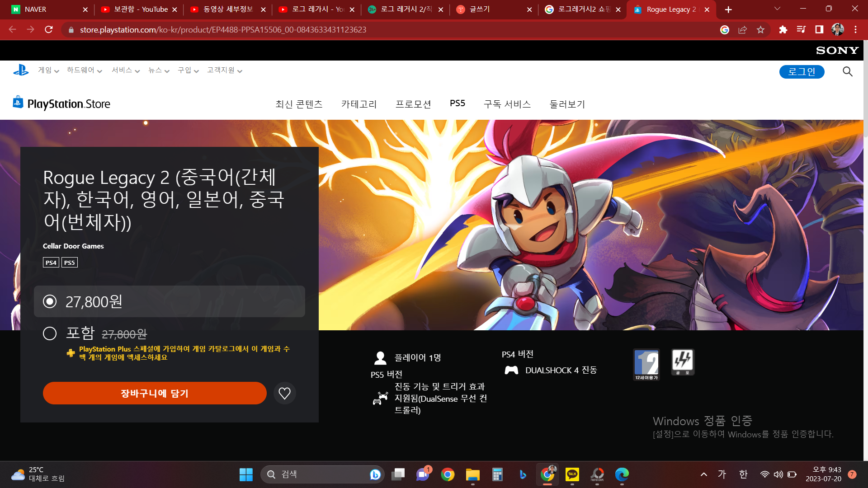Expand the 뉴스 dropdown menu
Image resolution: width=868 pixels, height=488 pixels.
pyautogui.click(x=159, y=70)
